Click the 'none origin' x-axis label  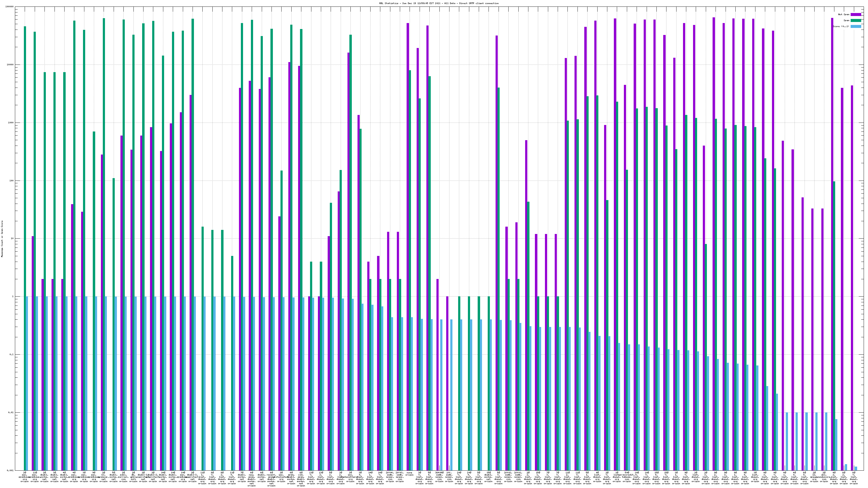point(409,474)
